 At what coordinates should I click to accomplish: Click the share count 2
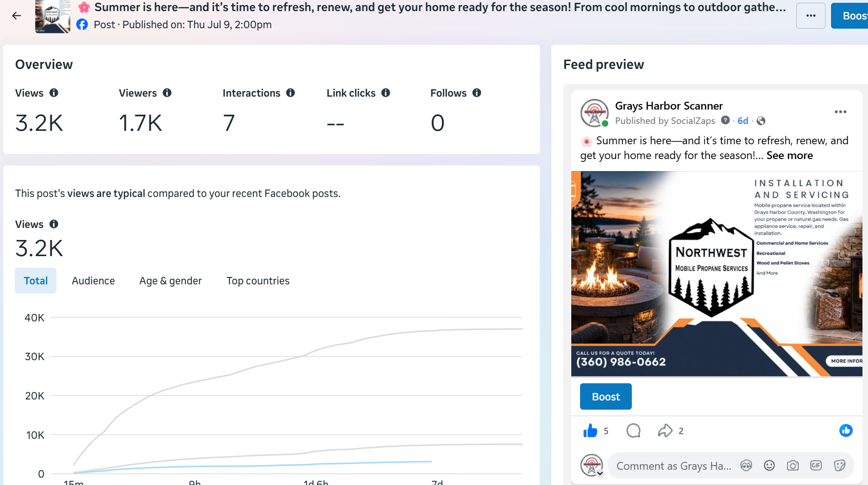pos(681,431)
